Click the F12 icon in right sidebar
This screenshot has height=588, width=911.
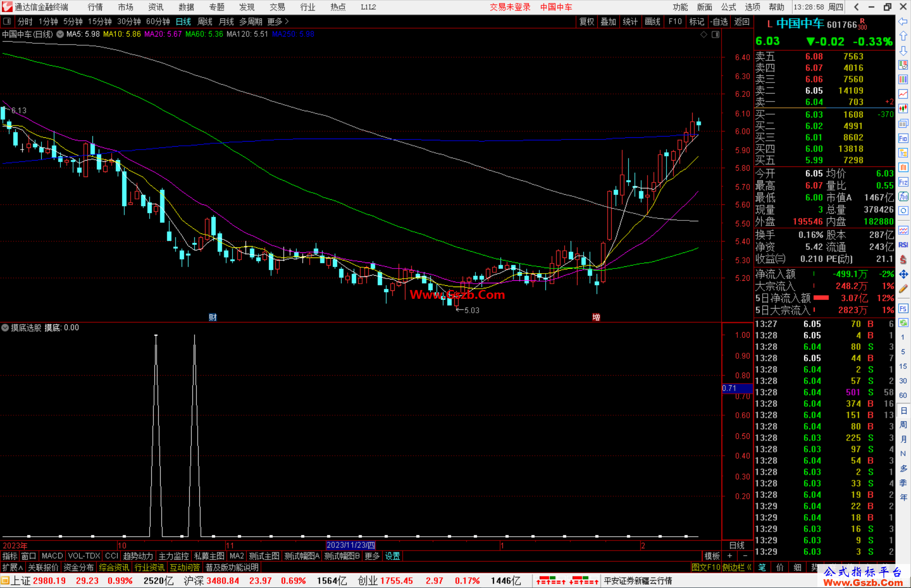tap(903, 182)
